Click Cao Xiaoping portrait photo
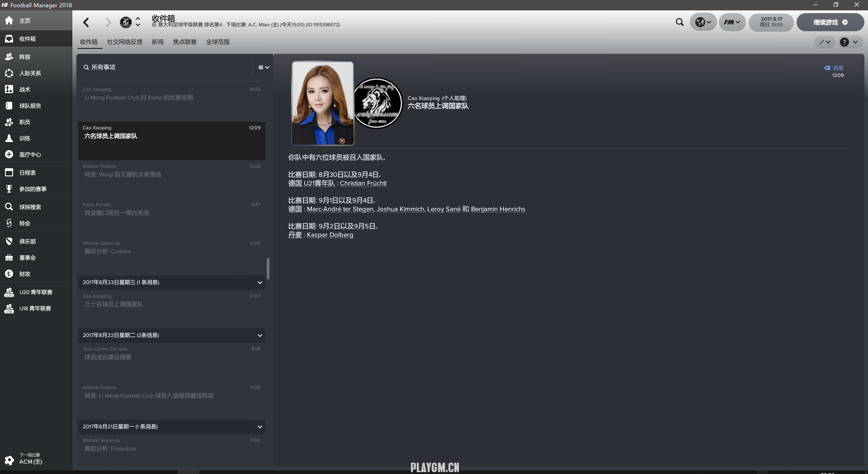868x474 pixels. pos(322,103)
